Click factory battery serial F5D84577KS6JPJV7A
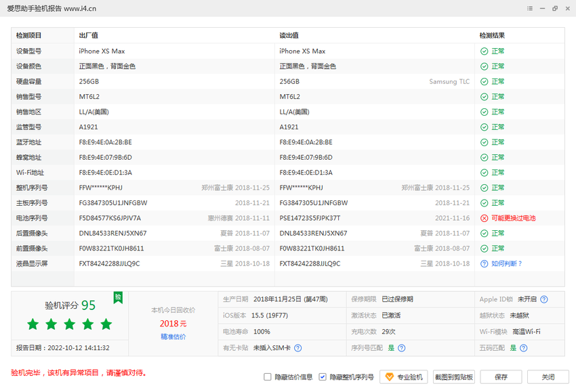The height and width of the screenshot is (392, 576). (110, 218)
